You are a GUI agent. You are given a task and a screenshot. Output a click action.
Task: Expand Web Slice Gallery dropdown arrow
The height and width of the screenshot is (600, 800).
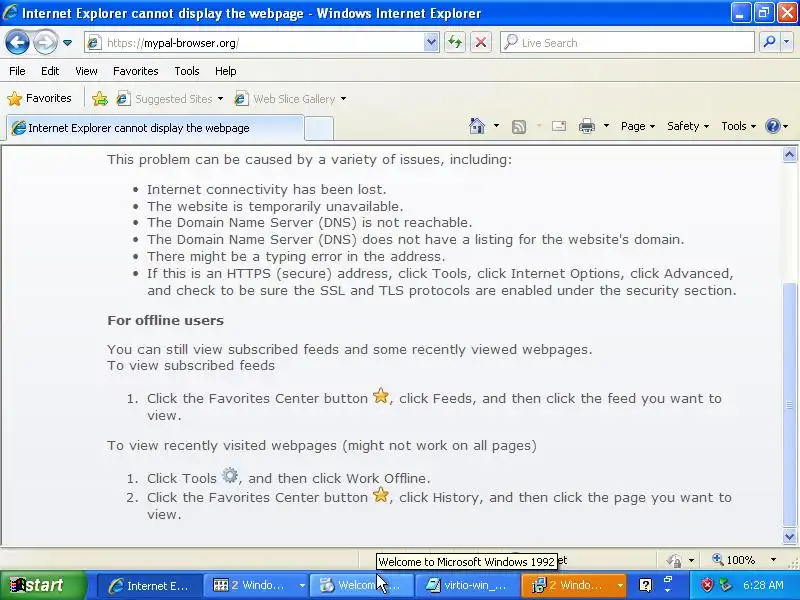(x=343, y=98)
